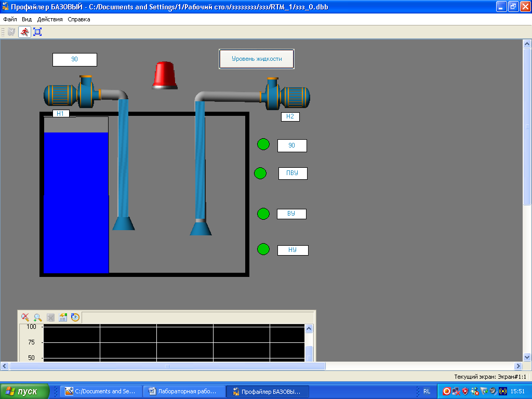The width and height of the screenshot is (532, 399).
Task: Click the main window vertical scroll-up arrow
Action: coord(527,44)
